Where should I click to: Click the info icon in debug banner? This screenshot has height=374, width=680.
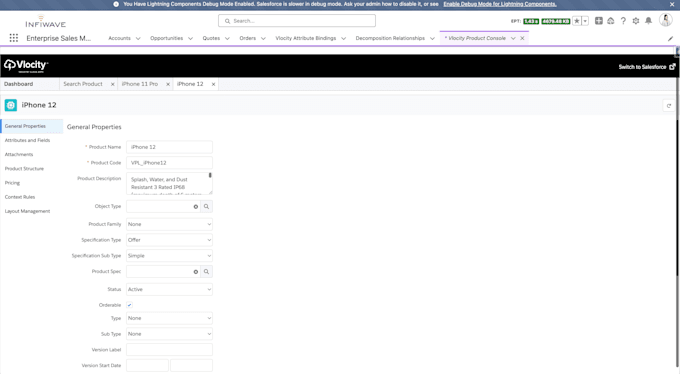click(116, 4)
